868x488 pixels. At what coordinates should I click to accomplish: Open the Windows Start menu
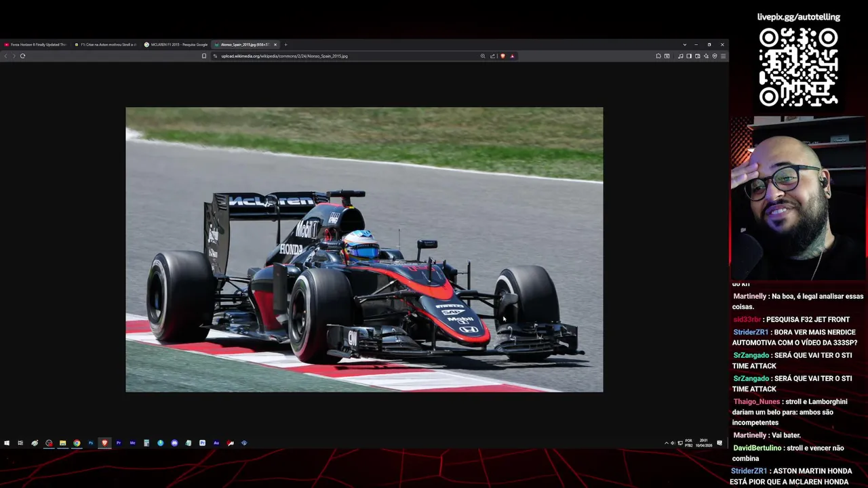tap(7, 443)
